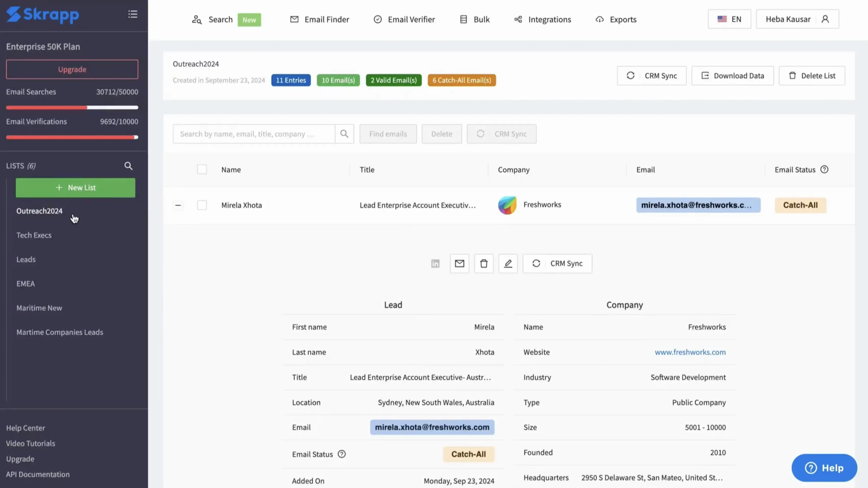Viewport: 868px width, 488px height.
Task: Check the Mirela Xhota row checkbox
Action: 202,205
